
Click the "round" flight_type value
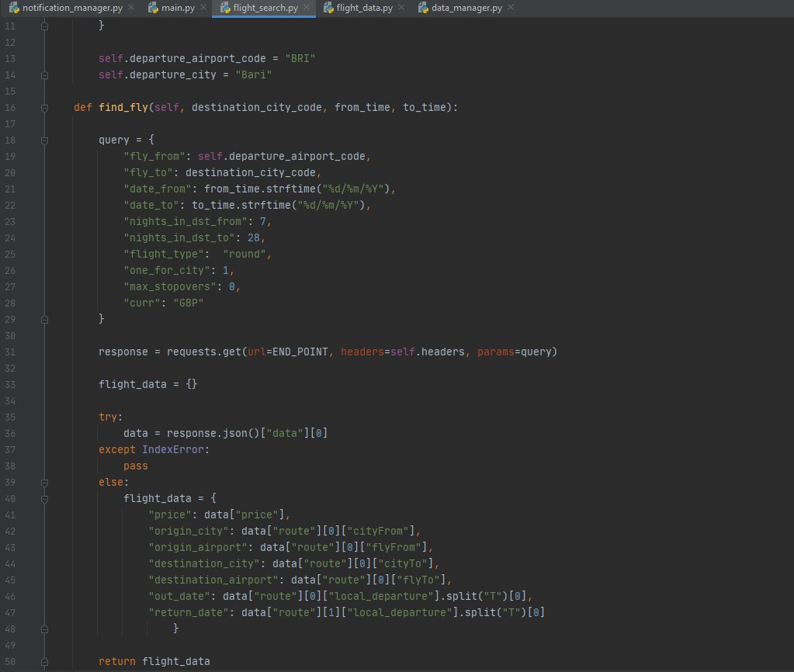[244, 254]
